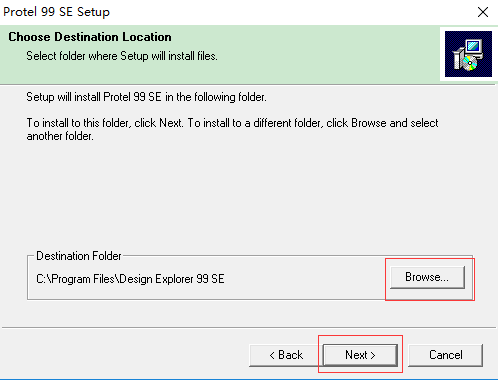This screenshot has height=380, width=498.
Task: Click the installer computer and CD icon
Action: [468, 54]
